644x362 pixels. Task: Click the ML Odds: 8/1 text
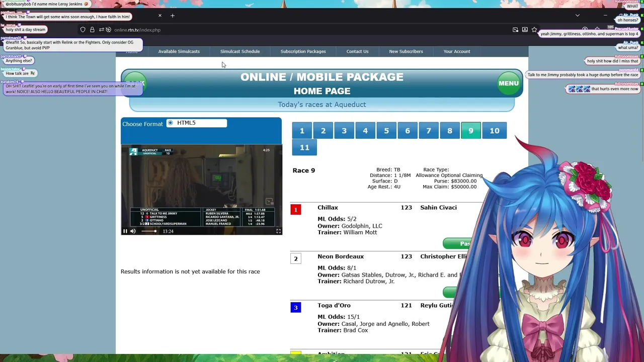coord(337,268)
